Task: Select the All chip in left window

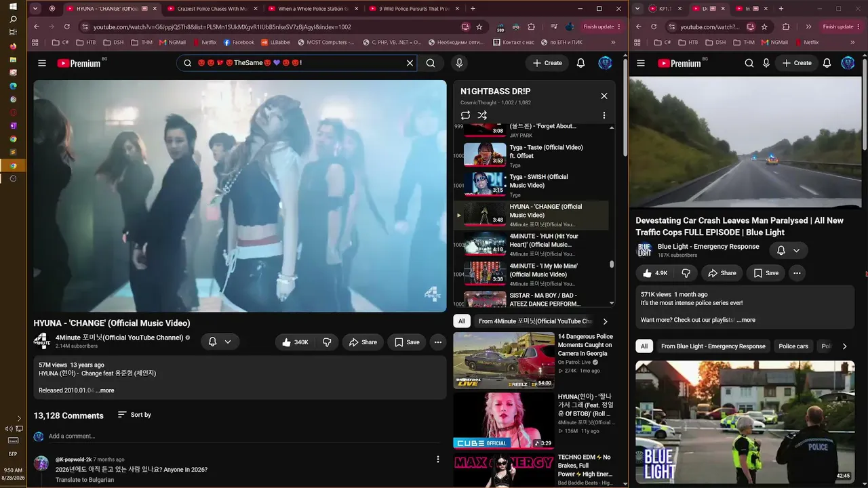Action: tap(462, 321)
